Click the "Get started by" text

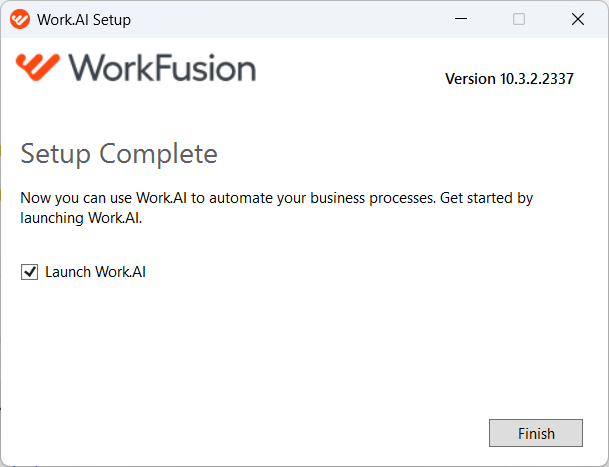486,198
